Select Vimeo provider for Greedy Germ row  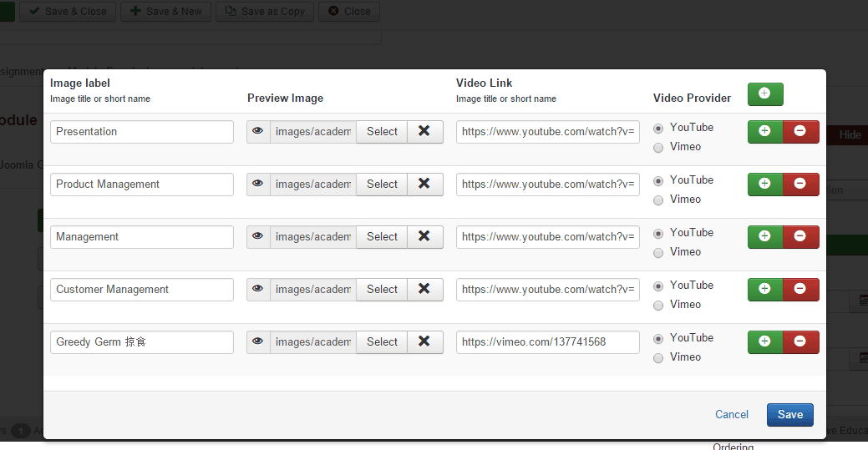pos(658,358)
